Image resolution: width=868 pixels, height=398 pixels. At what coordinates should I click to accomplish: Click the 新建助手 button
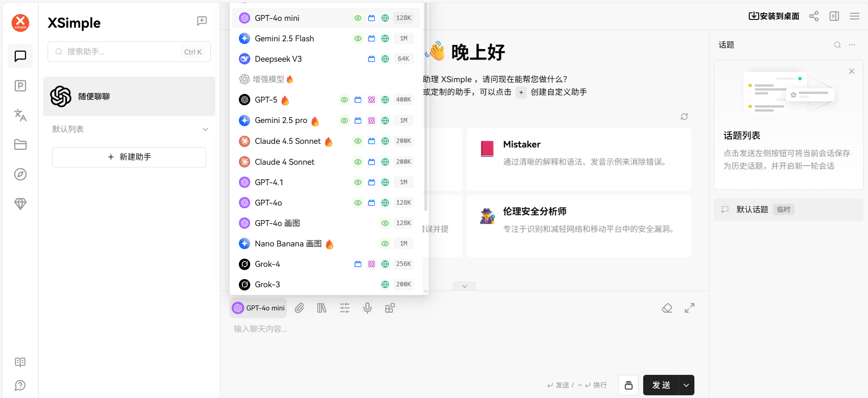(129, 157)
